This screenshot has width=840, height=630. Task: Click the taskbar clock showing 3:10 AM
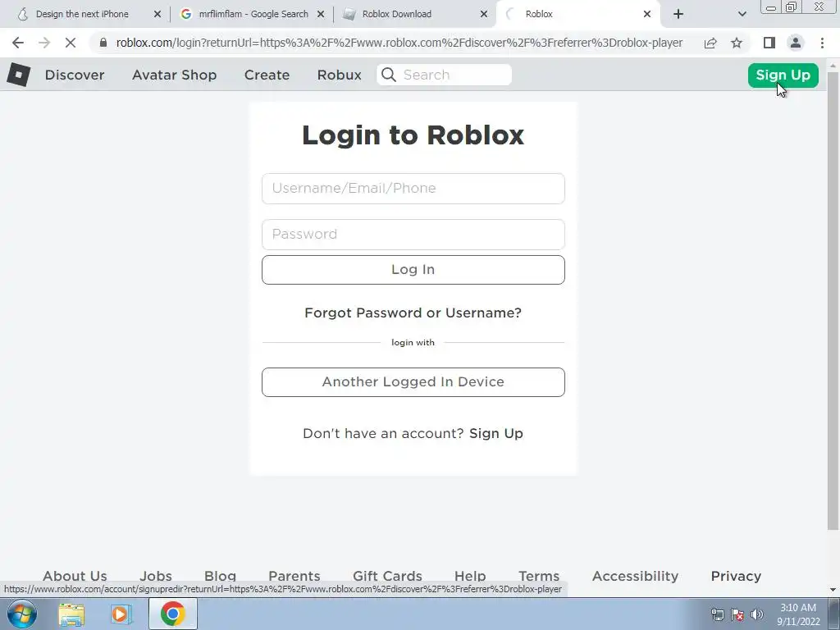point(798,614)
